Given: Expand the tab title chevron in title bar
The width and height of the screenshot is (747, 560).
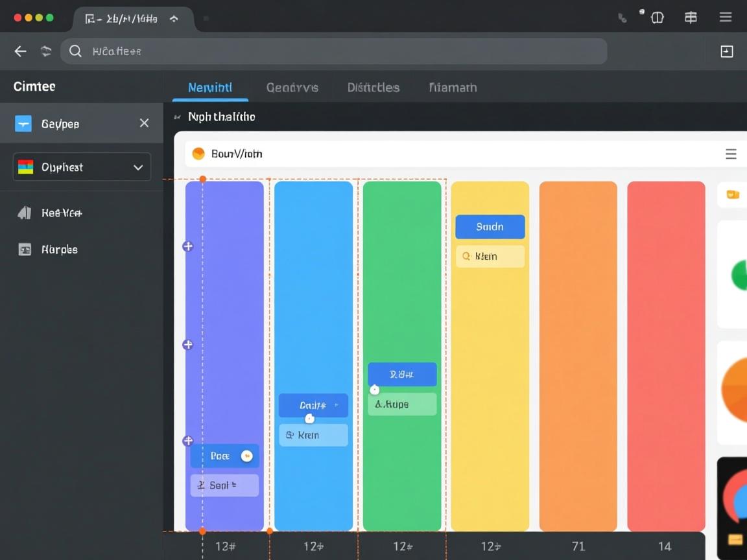Looking at the screenshot, I should (174, 19).
